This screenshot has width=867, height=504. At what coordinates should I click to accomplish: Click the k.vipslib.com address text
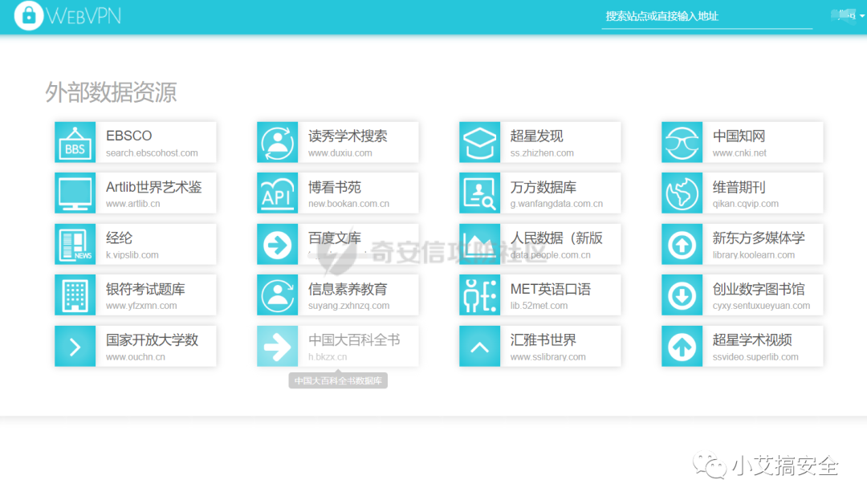click(132, 254)
